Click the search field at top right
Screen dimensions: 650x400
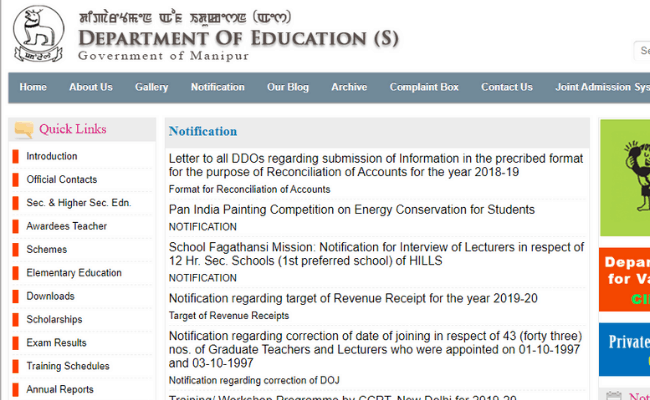[641, 51]
